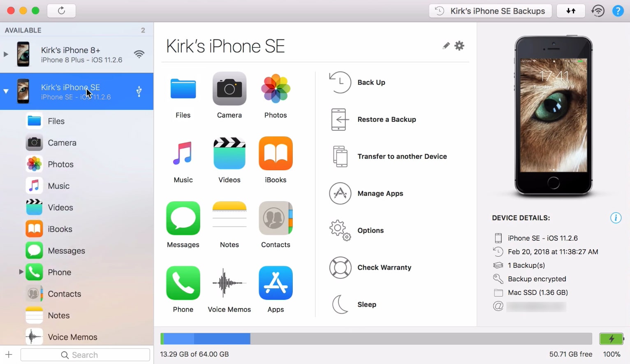Open the Voice Memos icon in the main grid
Screen dimensions: 630x364
click(229, 283)
